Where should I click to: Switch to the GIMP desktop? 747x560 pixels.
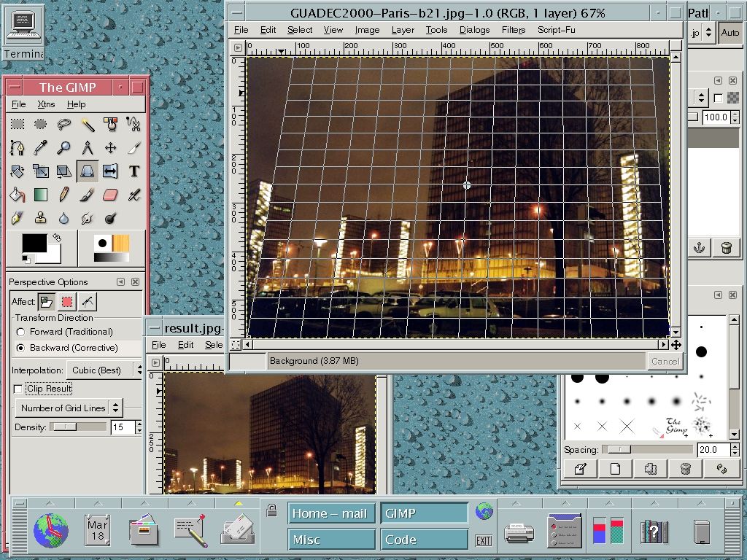tap(424, 513)
